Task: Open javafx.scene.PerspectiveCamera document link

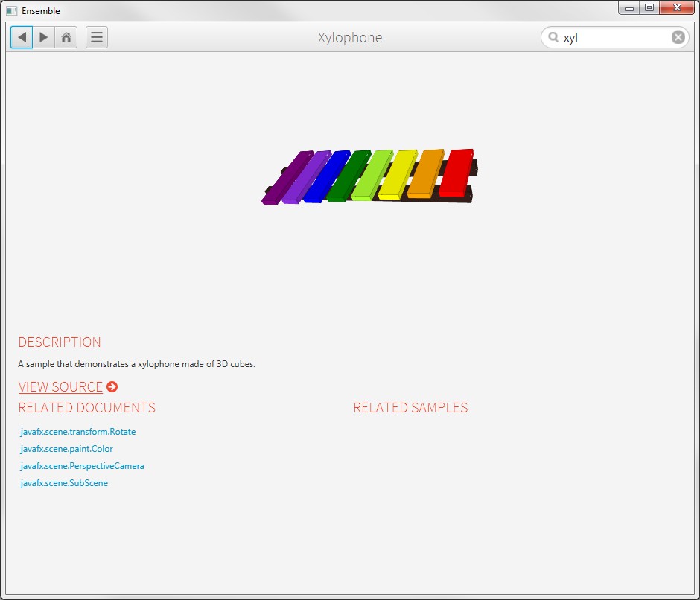Action: pyautogui.click(x=83, y=466)
